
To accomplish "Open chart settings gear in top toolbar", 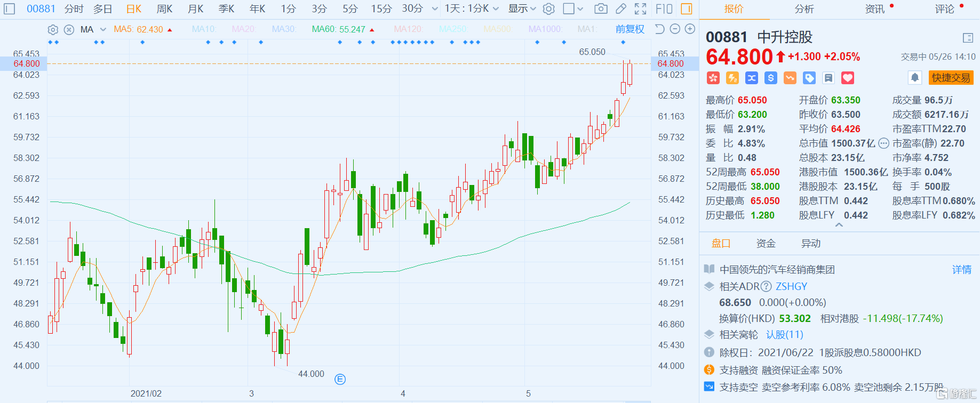I will [x=548, y=9].
